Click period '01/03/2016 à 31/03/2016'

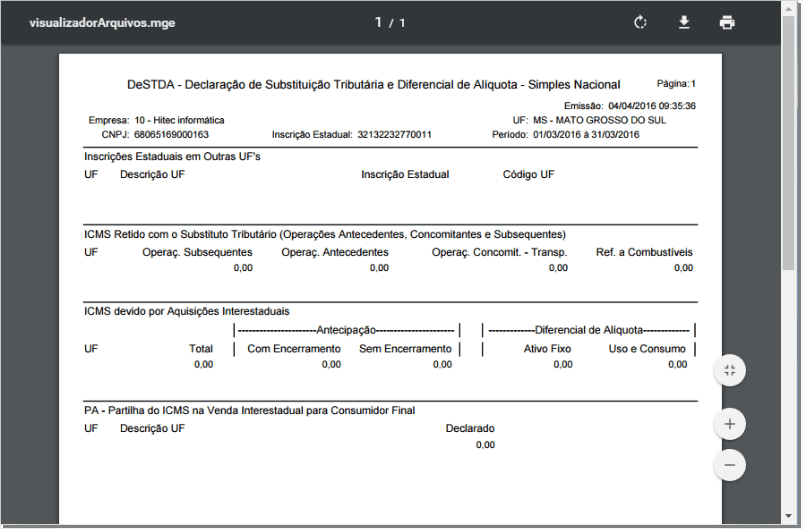pyautogui.click(x=586, y=135)
